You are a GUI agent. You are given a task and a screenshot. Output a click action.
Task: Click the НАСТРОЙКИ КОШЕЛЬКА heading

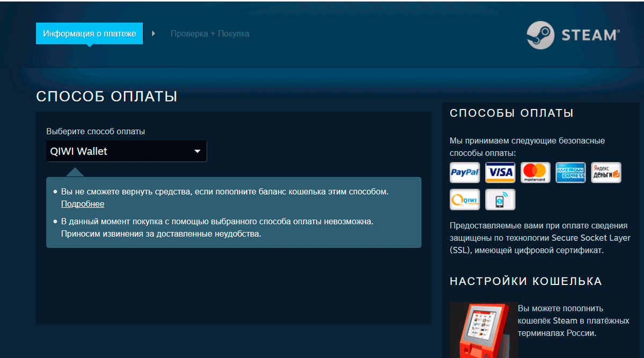[526, 281]
